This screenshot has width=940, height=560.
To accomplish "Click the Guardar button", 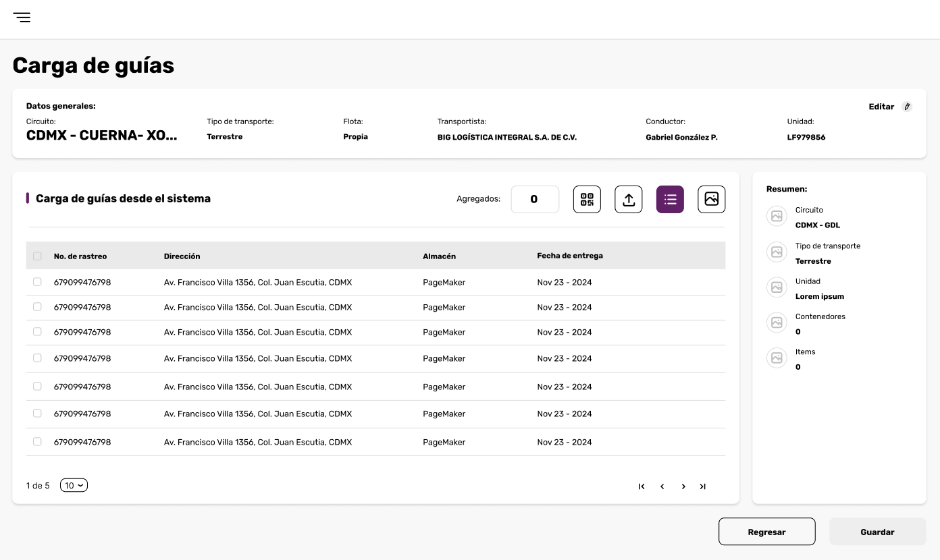I will 877,532.
